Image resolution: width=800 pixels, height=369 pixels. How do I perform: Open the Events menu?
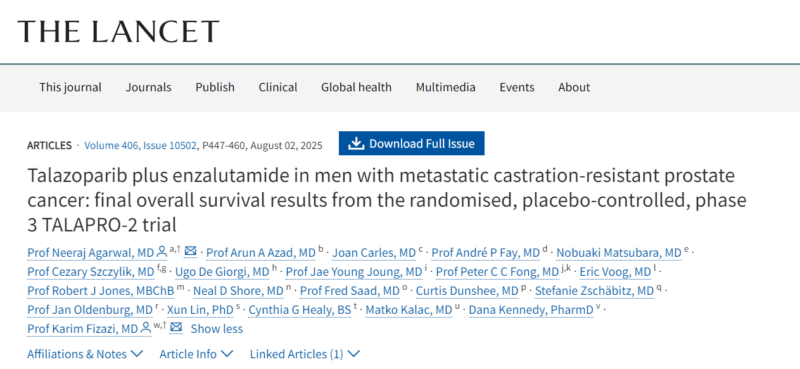click(517, 87)
